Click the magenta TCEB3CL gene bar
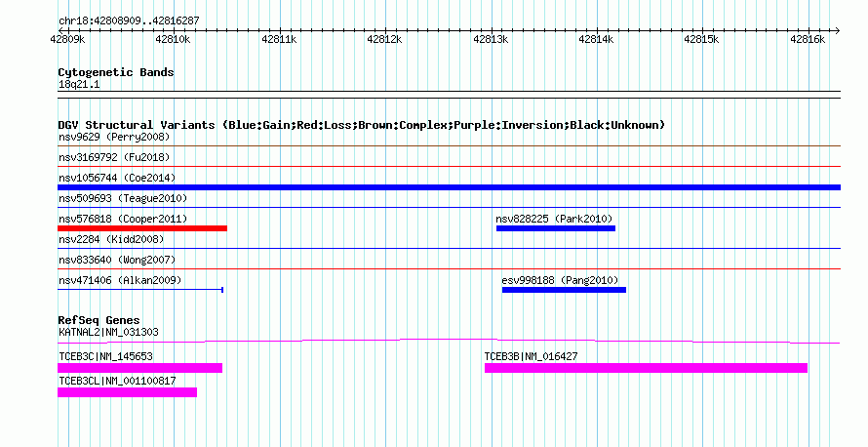This screenshot has height=447, width=868. 128,392
